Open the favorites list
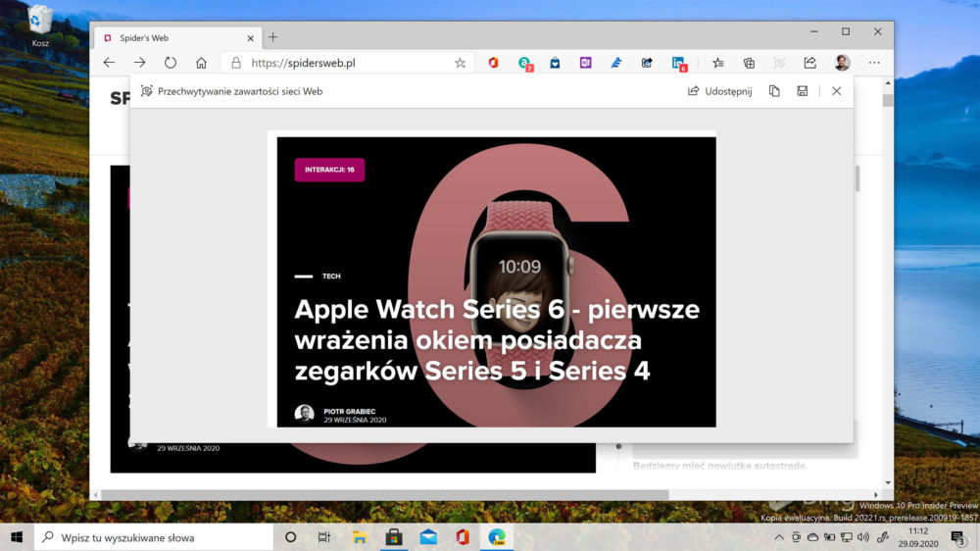 (x=718, y=63)
